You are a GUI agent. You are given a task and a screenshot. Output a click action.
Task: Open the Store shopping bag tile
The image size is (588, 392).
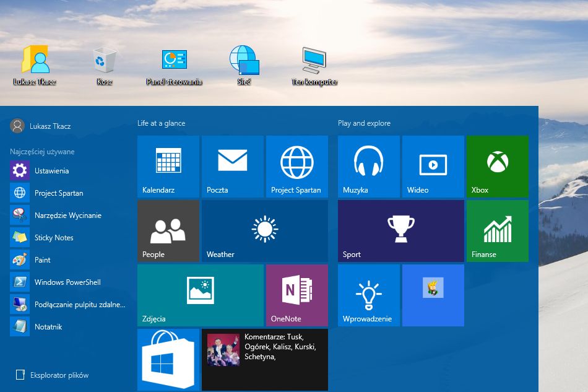coord(168,360)
